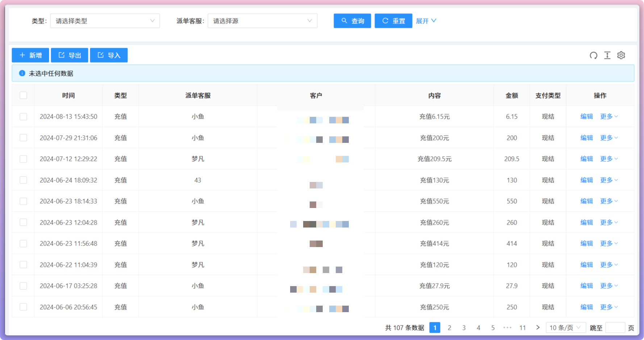Viewport: 644px width, 340px height.
Task: Edit the 充值250元 record
Action: [586, 307]
